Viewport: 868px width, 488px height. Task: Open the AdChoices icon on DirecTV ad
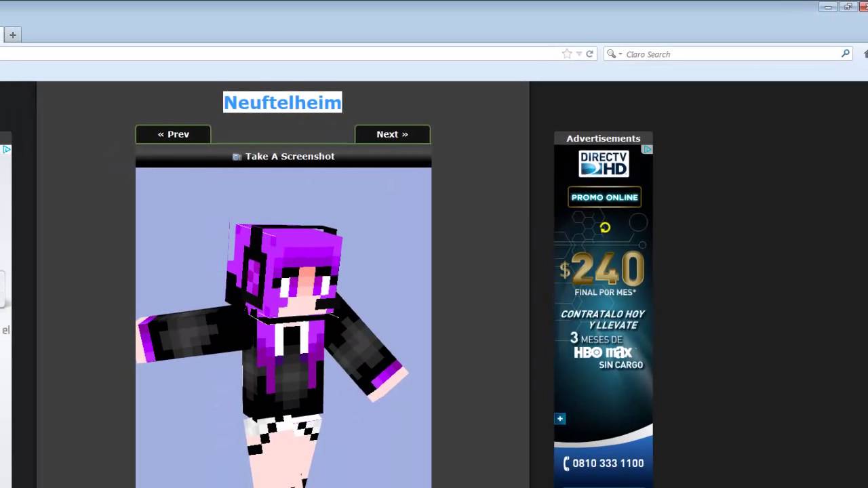(648, 149)
